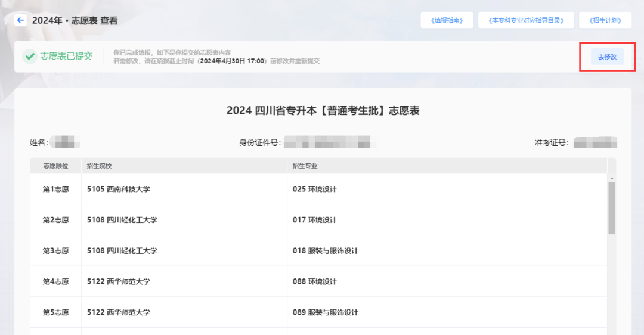644x335 pixels.
Task: Click the back arrow icon
Action: [21, 20]
